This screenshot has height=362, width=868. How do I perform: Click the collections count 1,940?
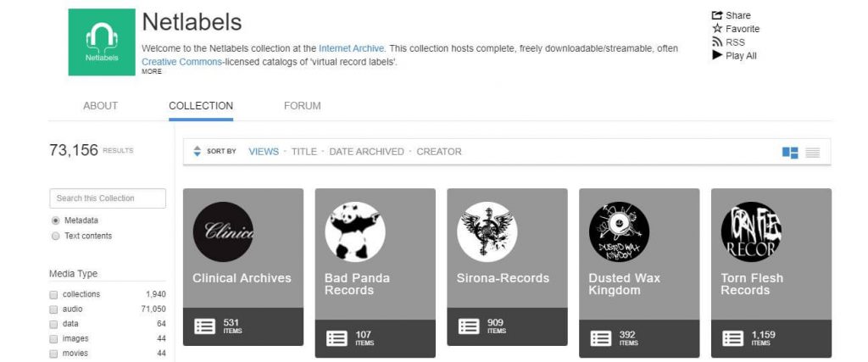click(156, 294)
